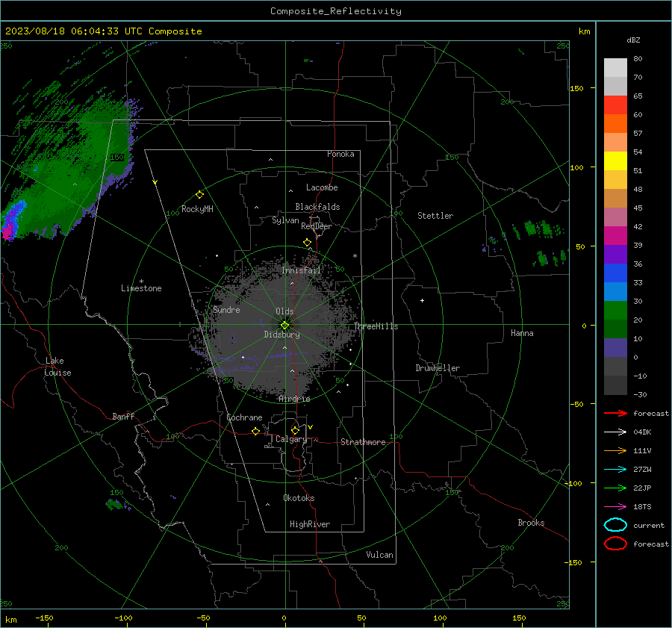Viewport: 672px width, 628px height.
Task: Click the Innisfail label
Action: [x=302, y=270]
